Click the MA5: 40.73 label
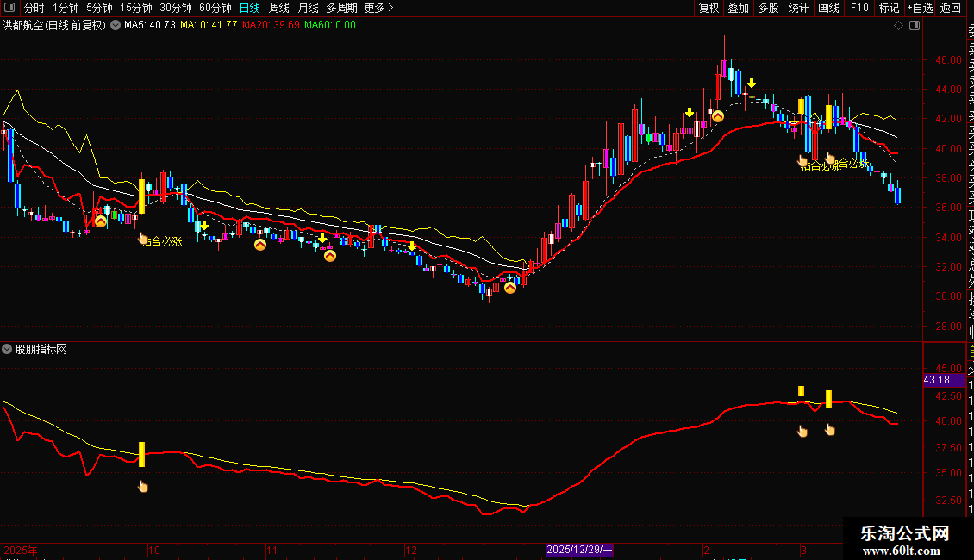 tap(150, 26)
